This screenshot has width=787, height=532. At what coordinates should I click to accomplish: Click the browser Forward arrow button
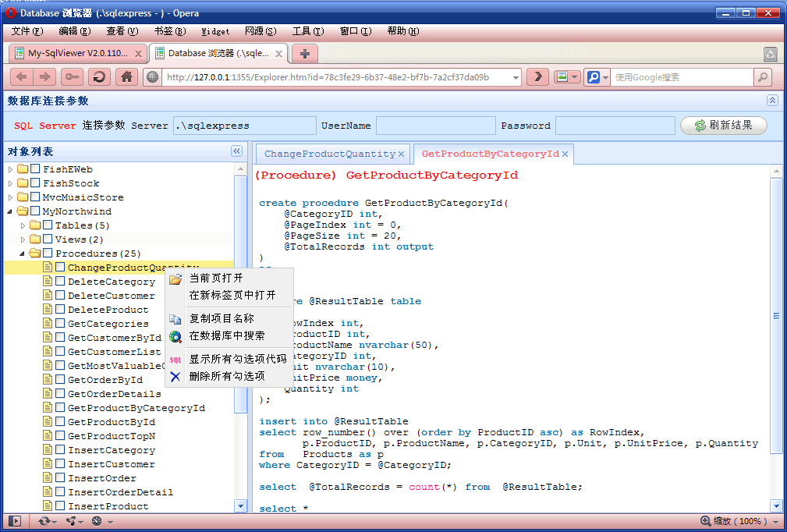44,76
